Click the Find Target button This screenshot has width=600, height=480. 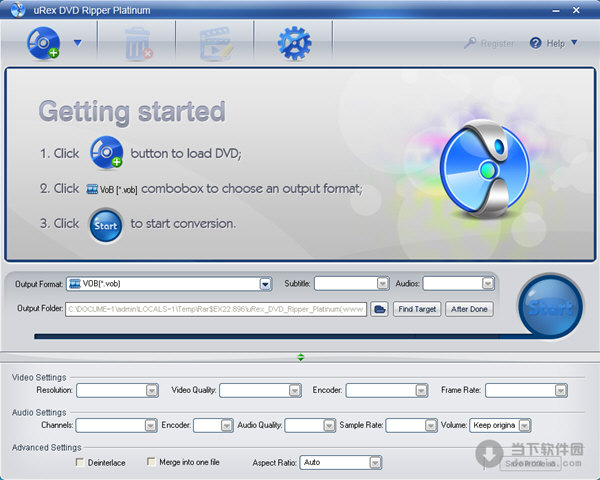(417, 309)
